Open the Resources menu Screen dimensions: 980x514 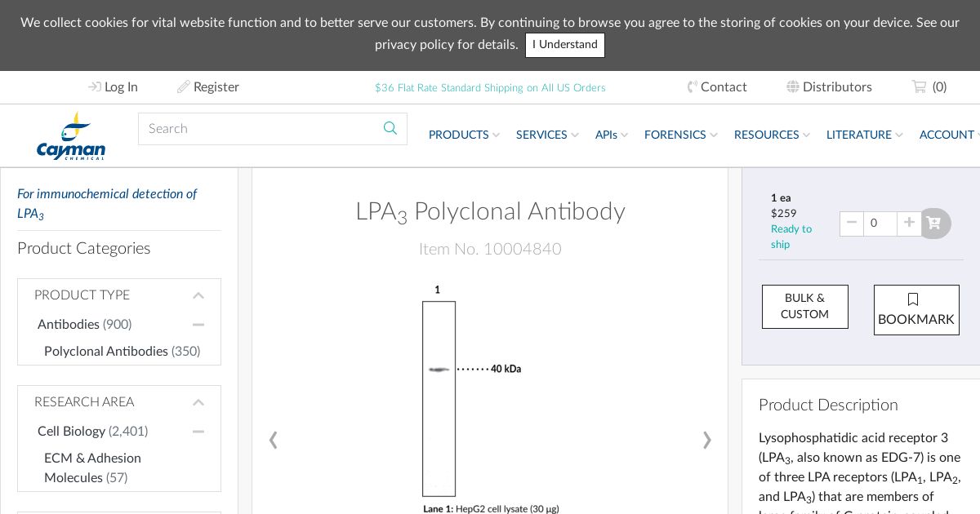click(772, 135)
